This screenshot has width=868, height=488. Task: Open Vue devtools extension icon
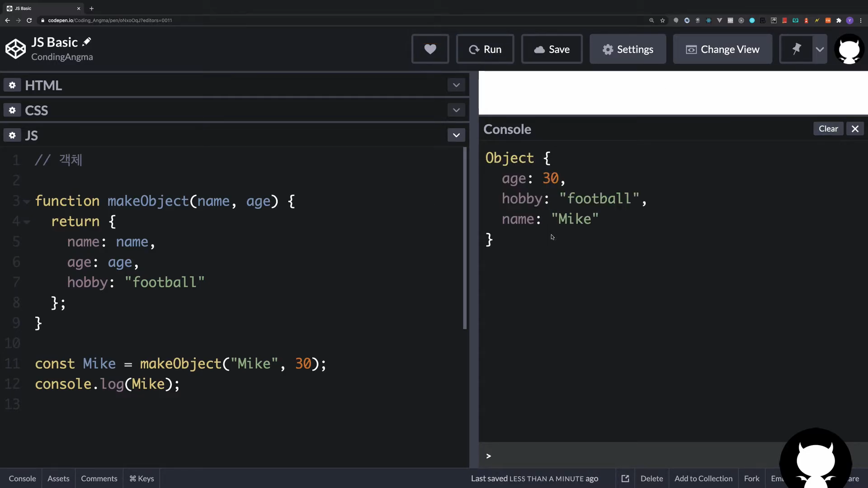(x=719, y=20)
